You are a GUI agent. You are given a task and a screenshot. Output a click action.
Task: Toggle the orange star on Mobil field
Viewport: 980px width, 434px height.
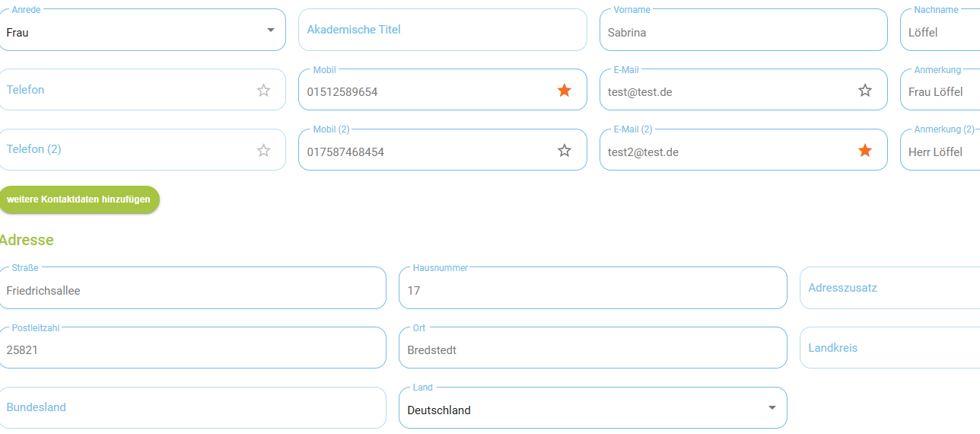565,91
